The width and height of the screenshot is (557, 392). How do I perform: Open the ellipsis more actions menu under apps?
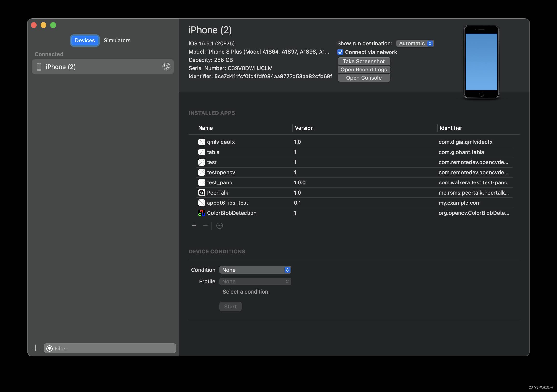220,226
